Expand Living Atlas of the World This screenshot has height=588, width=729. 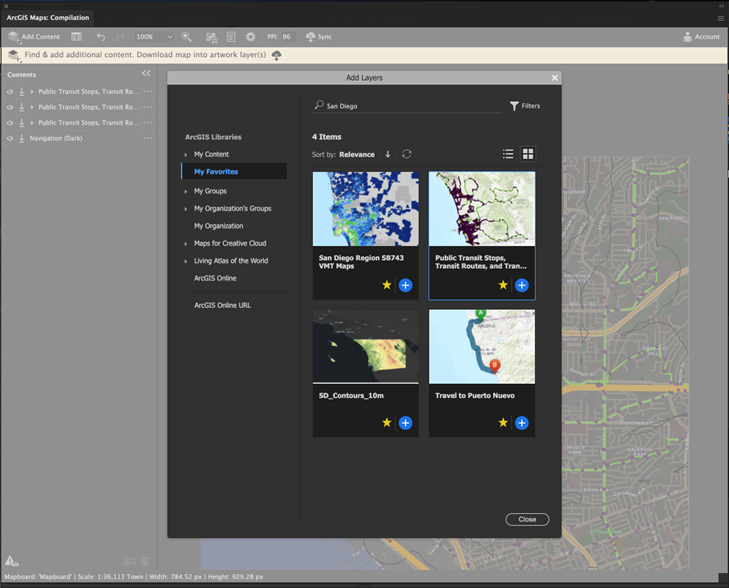[x=186, y=261]
